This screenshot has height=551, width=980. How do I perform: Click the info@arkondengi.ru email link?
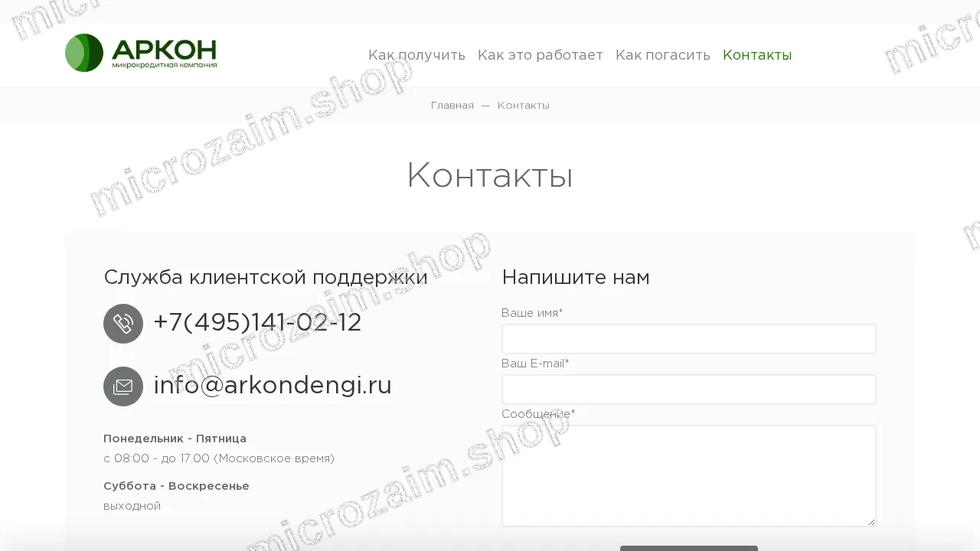point(273,386)
